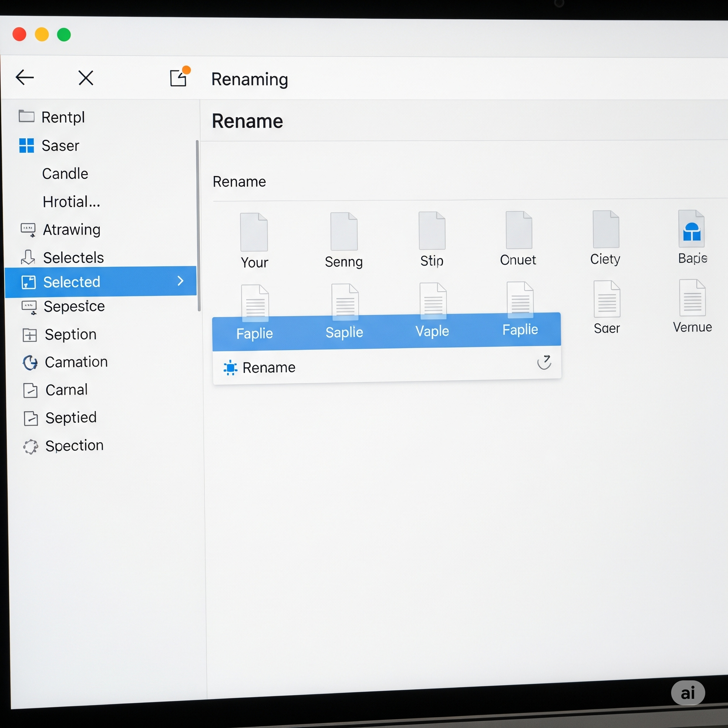Image resolution: width=728 pixels, height=728 pixels.
Task: Open the Bapie blue file icon
Action: pyautogui.click(x=691, y=229)
